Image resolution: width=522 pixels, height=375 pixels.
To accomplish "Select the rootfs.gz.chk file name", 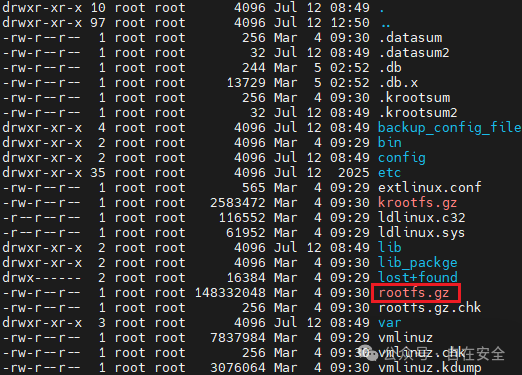I will [x=430, y=308].
